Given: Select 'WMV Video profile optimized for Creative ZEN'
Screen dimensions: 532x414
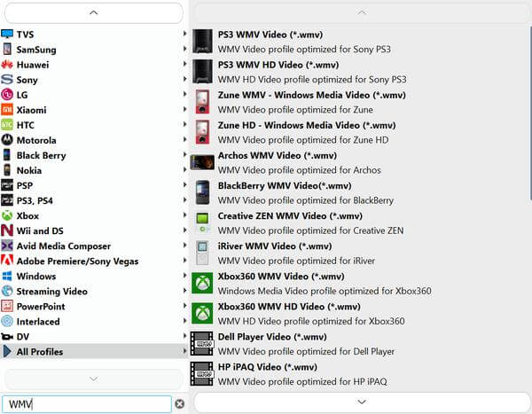Looking at the screenshot, I should pos(310,230).
